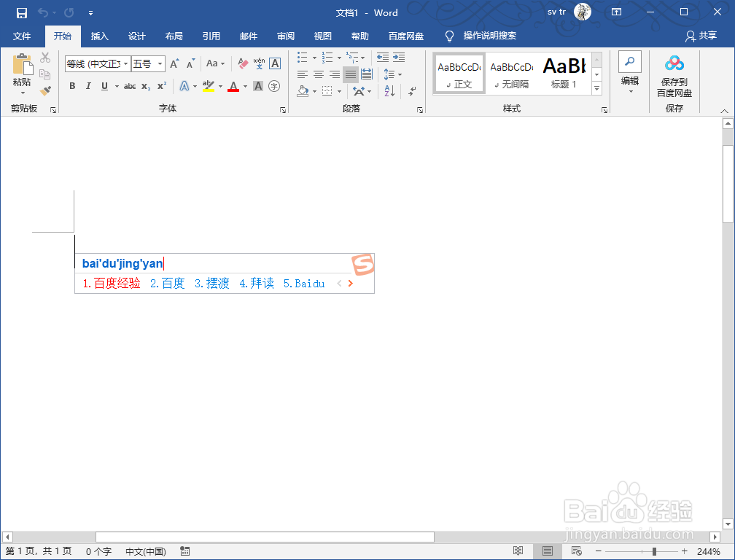Click the Format Painter brush icon
Viewport: 735px width, 560px height.
click(45, 90)
